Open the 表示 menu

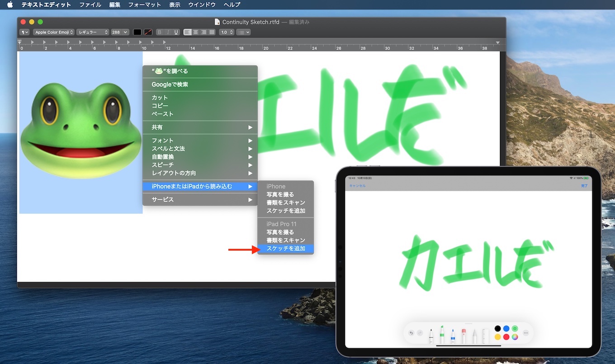175,5
